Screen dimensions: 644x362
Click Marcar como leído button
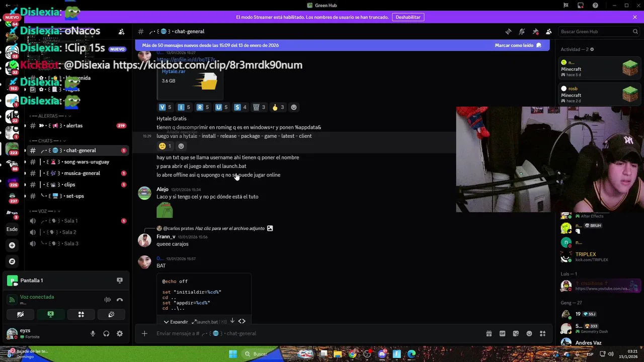518,45
